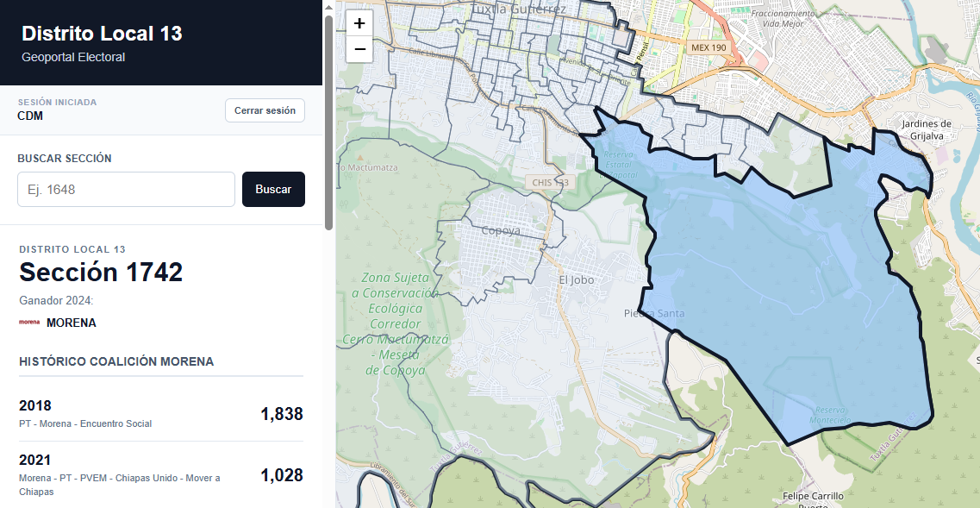The image size is (980, 508).
Task: Zoom out on the map
Action: click(359, 49)
